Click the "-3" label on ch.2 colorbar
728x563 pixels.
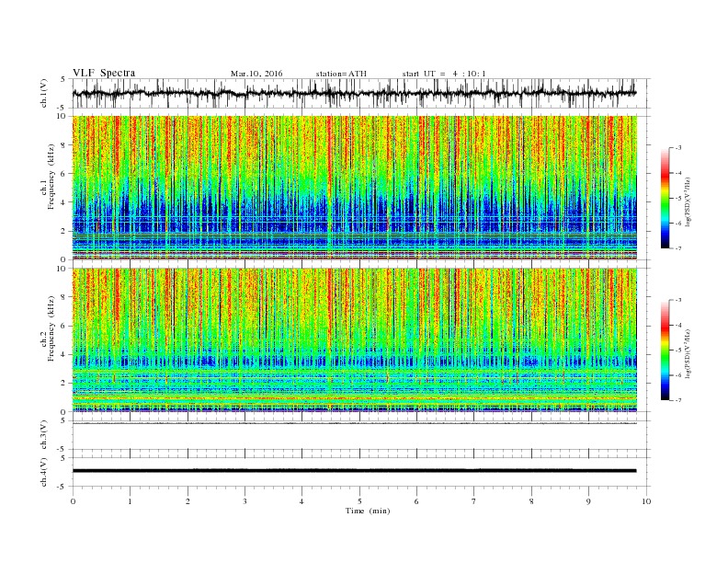677,300
